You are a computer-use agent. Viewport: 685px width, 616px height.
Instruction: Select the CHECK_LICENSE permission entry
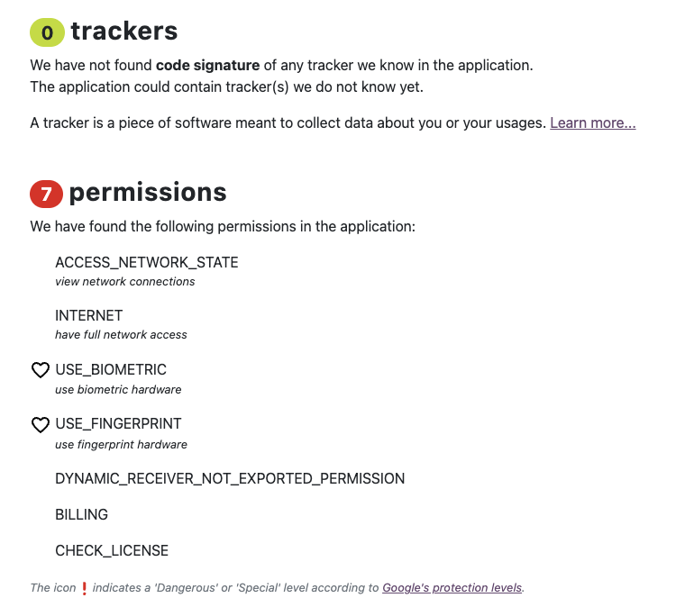pyautogui.click(x=112, y=550)
